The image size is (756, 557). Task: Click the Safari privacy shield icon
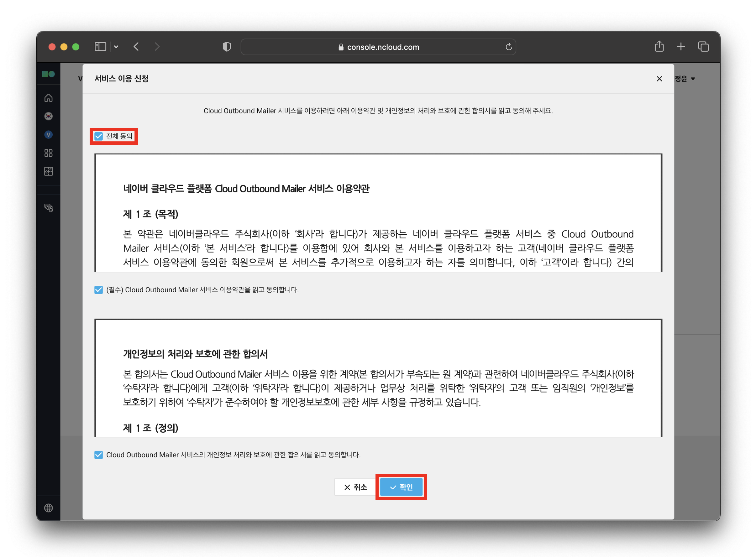(227, 47)
